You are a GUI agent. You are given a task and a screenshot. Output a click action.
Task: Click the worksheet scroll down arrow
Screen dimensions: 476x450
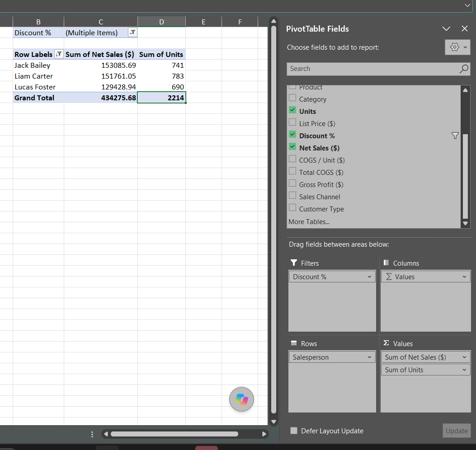pyautogui.click(x=273, y=422)
